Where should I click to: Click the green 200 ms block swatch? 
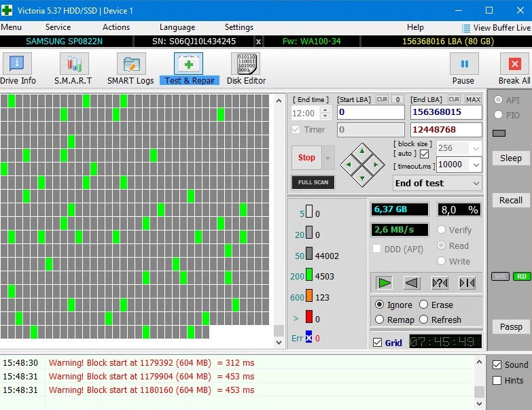point(308,276)
